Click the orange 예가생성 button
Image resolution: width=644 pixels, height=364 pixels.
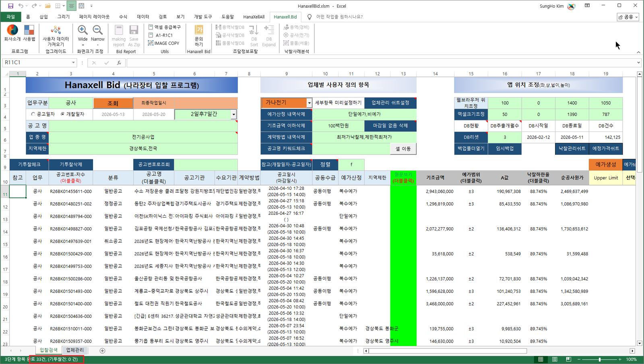click(606, 165)
